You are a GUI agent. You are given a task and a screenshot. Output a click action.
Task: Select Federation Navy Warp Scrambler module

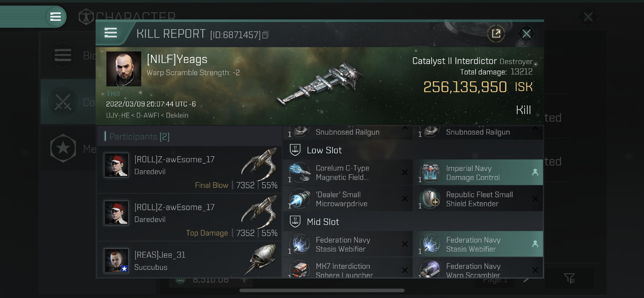click(478, 268)
